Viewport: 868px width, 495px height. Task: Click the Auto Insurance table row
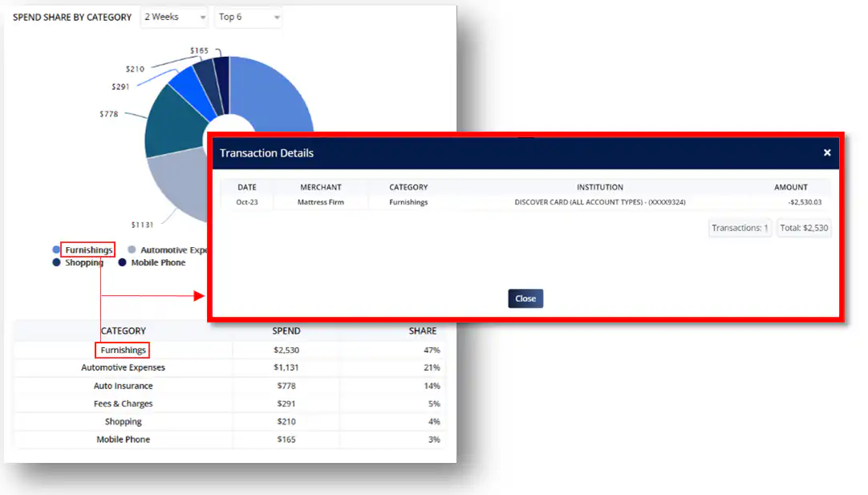(123, 386)
